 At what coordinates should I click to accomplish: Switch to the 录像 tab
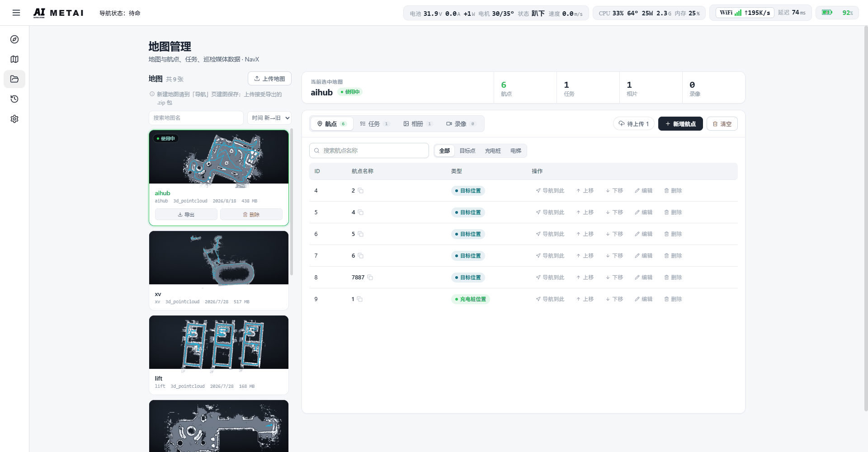(x=461, y=124)
